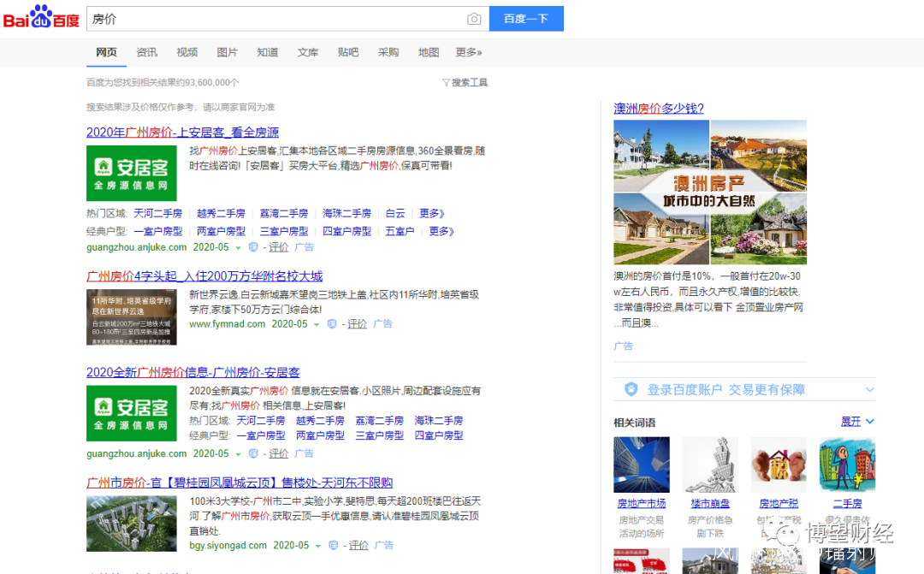Expand the 登录百度账户 banner chevron

coord(869,390)
